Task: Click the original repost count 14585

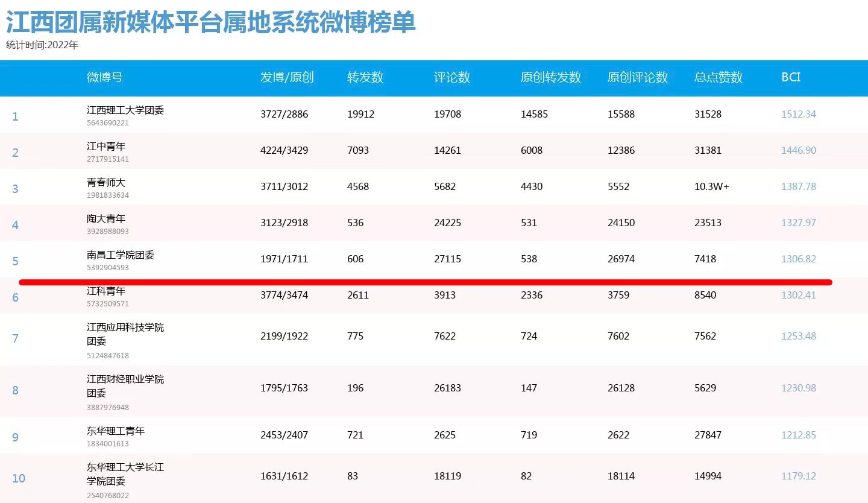Action: point(534,114)
